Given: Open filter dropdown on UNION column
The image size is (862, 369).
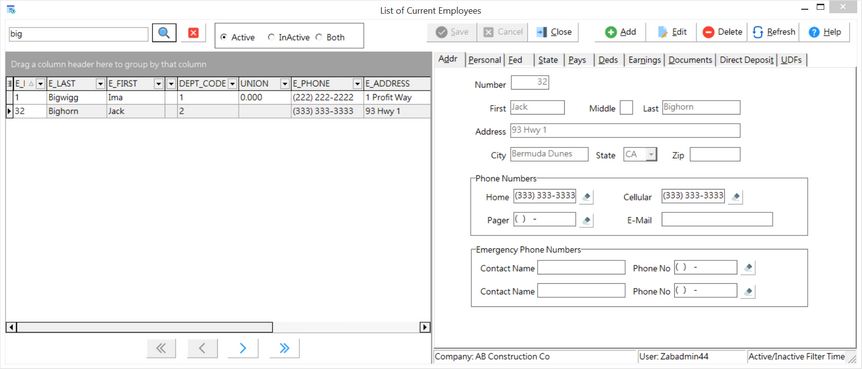Looking at the screenshot, I should coord(284,84).
